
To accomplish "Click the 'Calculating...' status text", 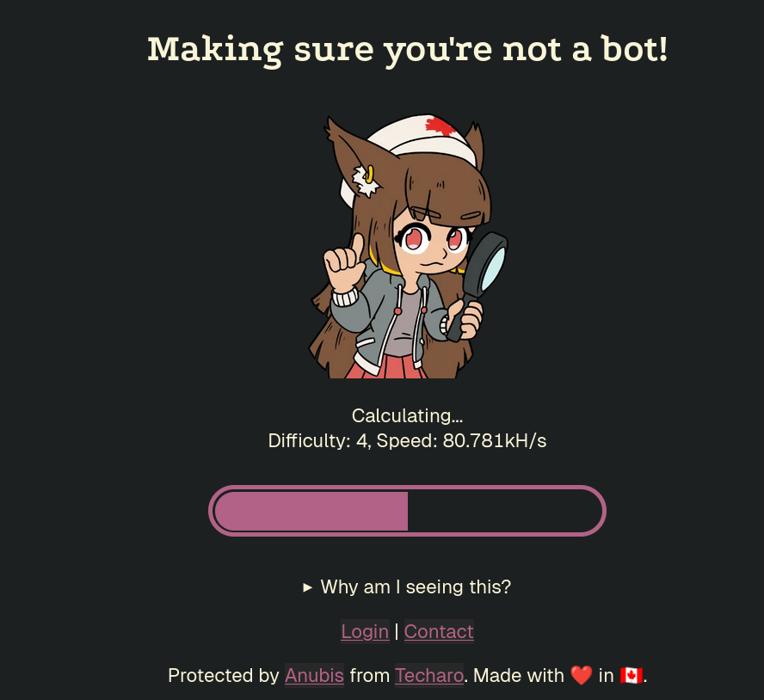I will 407,415.
